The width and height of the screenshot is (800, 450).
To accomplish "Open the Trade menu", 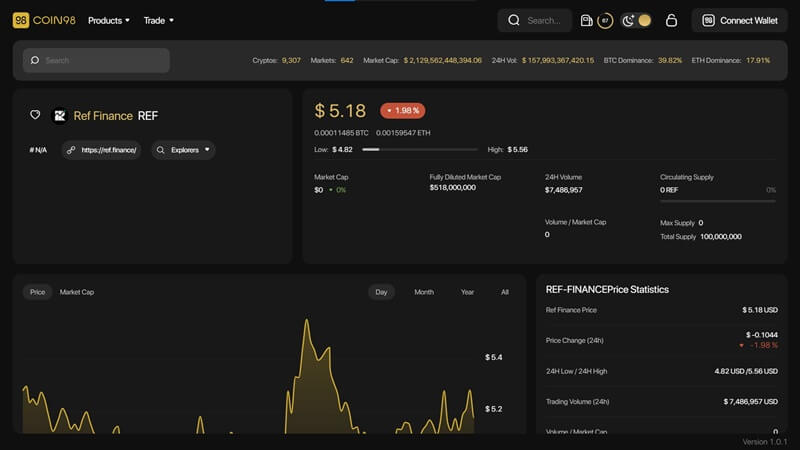I will pos(158,20).
